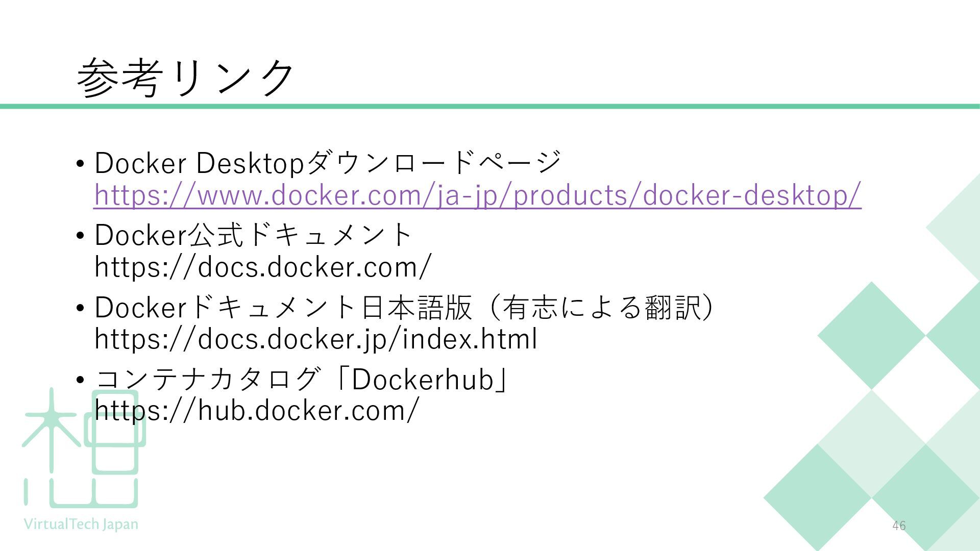Click the VirtualTech Japan logo graphic

[82, 449]
